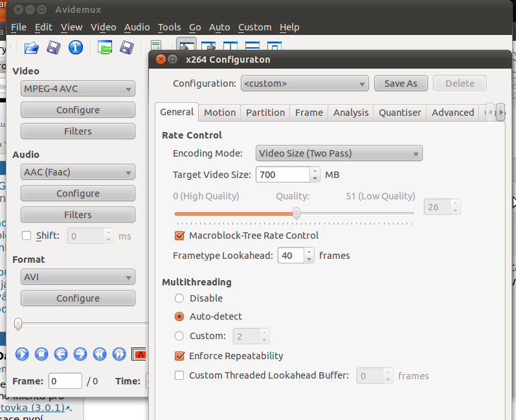Switch to the Advanced tab

pos(453,113)
